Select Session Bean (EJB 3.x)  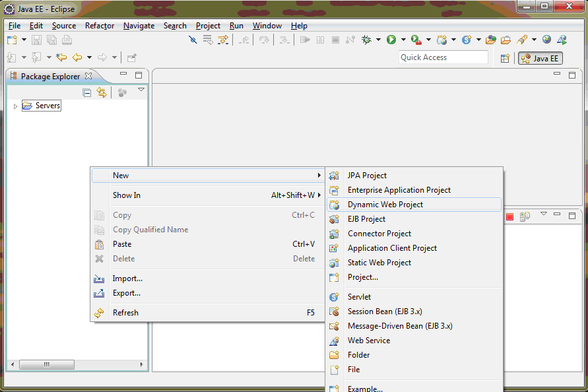(414, 311)
